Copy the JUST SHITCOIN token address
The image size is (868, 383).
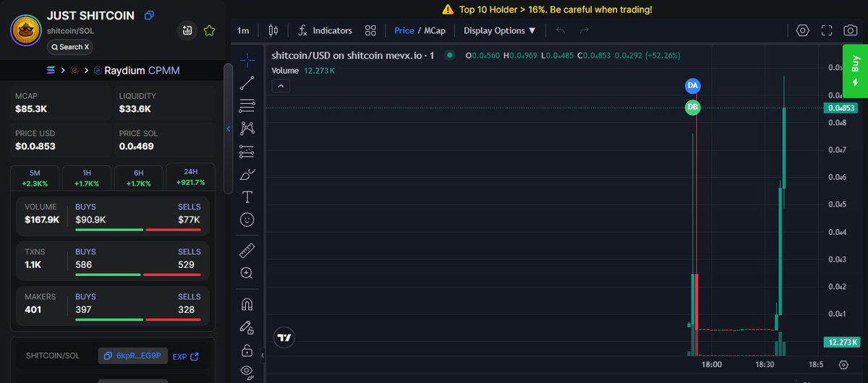pos(150,15)
